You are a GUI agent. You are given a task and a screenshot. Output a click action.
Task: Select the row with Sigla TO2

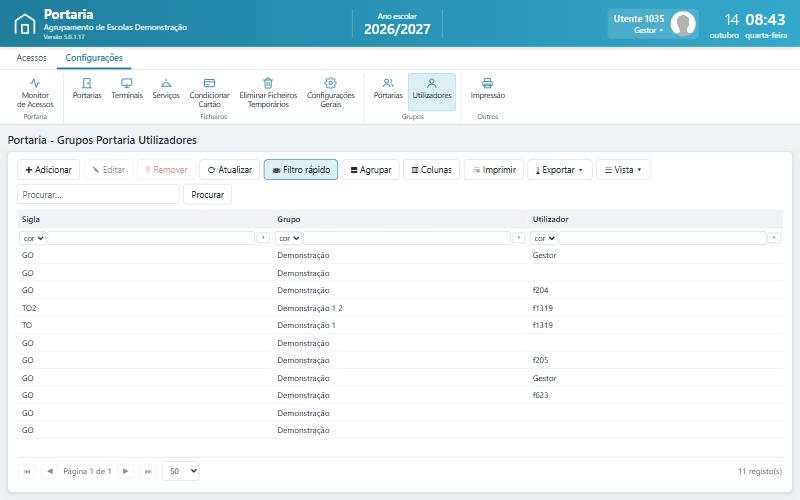tap(400, 308)
